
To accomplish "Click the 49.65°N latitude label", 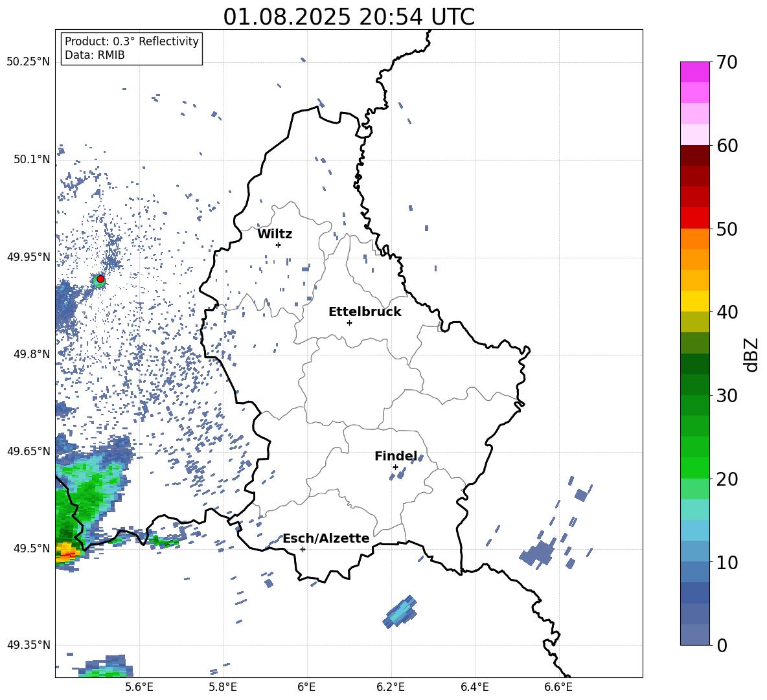I will pyautogui.click(x=29, y=451).
